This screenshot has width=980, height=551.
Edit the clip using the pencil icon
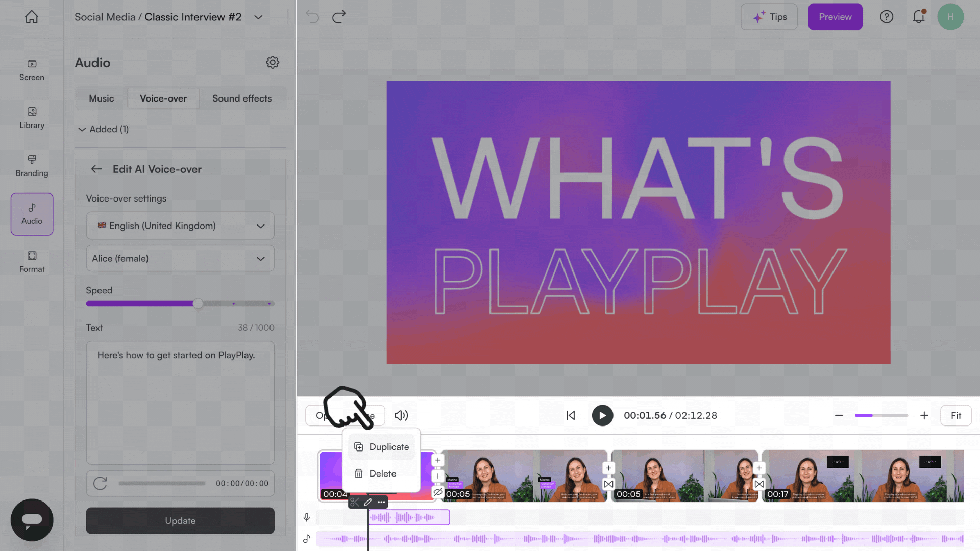(x=367, y=502)
